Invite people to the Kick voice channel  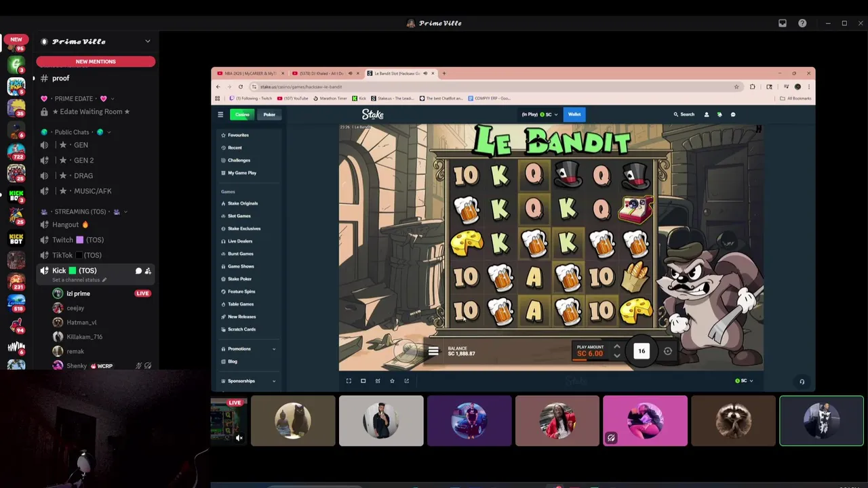point(148,271)
